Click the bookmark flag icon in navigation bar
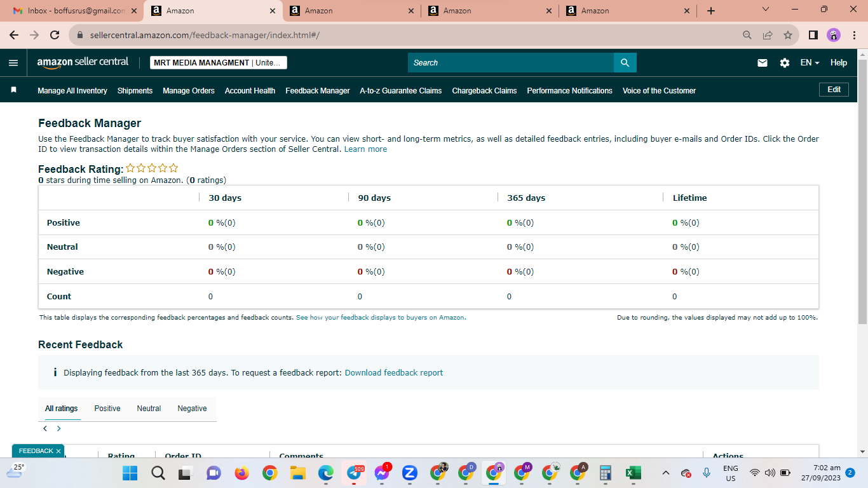This screenshot has height=488, width=868. pos(14,90)
